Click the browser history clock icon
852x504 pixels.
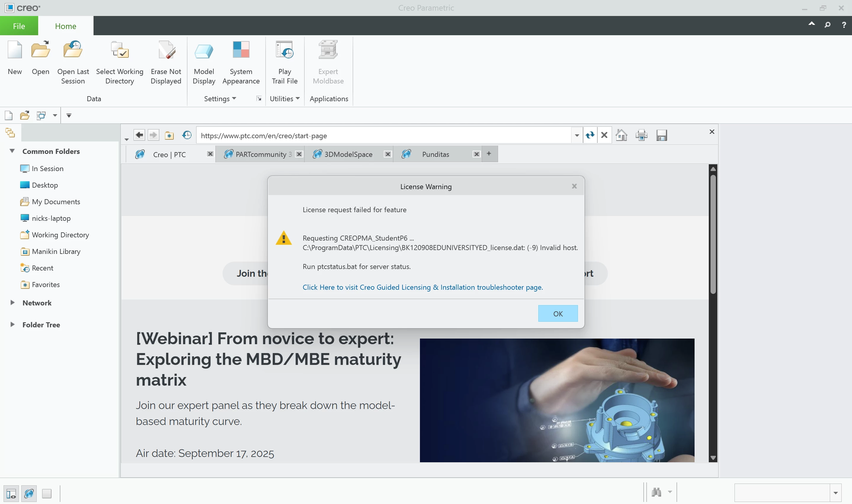(187, 135)
